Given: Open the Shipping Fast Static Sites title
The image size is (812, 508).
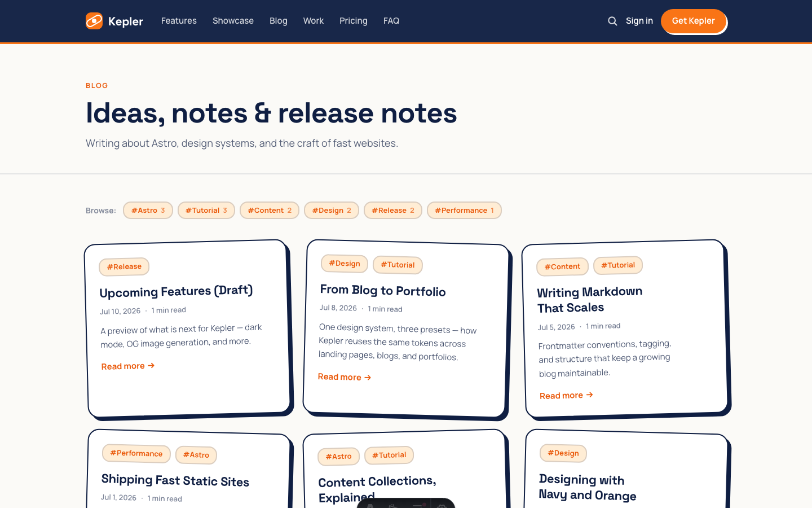Looking at the screenshot, I should pos(175,480).
